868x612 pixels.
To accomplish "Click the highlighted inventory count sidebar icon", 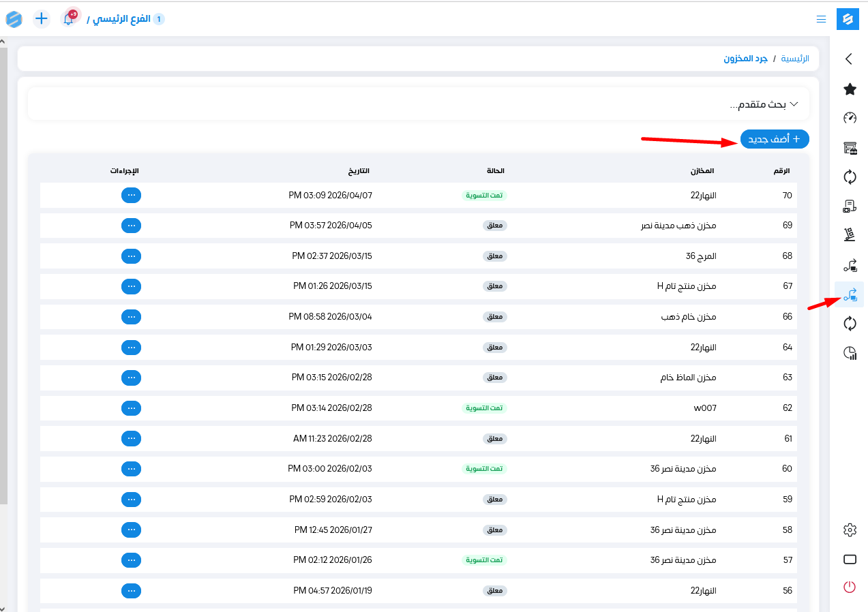I will [850, 294].
